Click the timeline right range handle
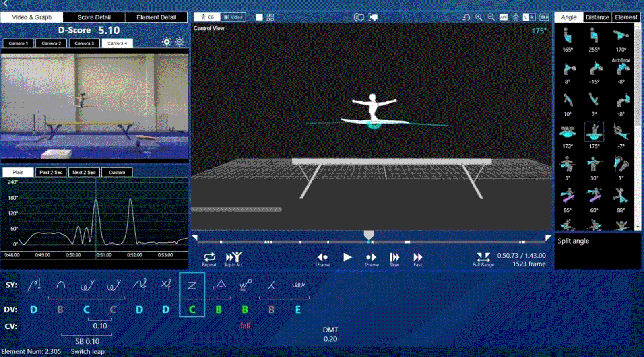Image resolution: width=644 pixels, height=357 pixels. (x=548, y=238)
